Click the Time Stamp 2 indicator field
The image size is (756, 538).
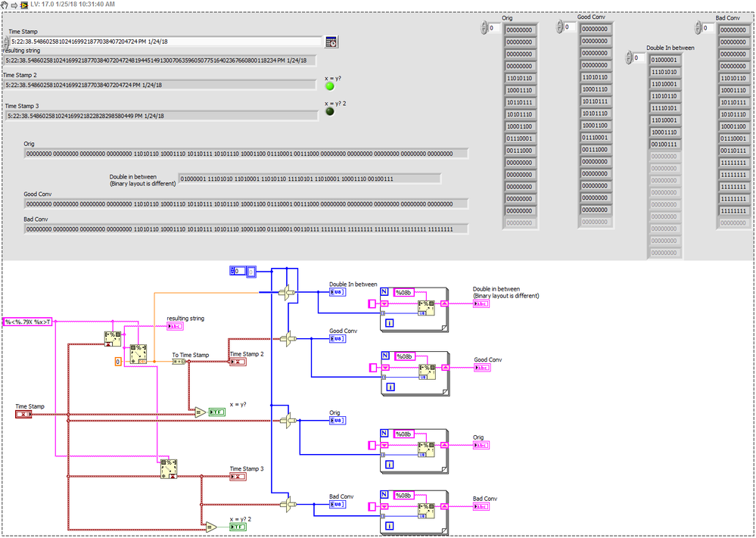click(x=160, y=86)
